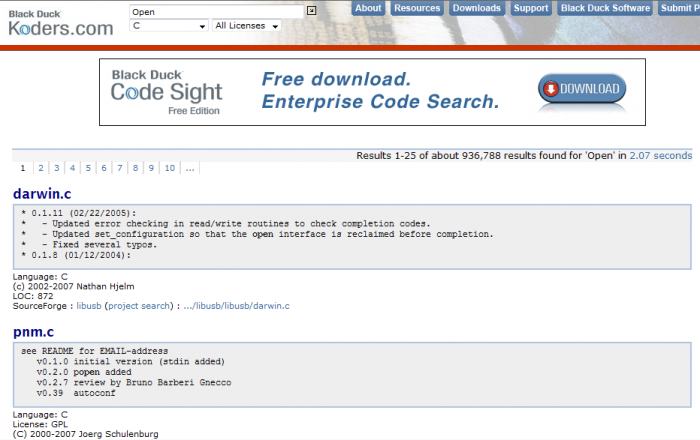Image resolution: width=700 pixels, height=440 pixels.
Task: Click the 'Free download.' banner text
Action: (x=336, y=79)
